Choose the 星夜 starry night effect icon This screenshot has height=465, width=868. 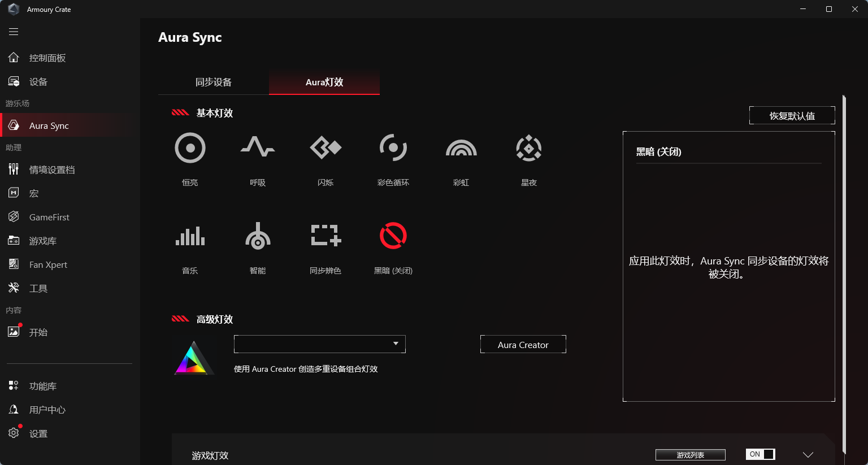(529, 148)
